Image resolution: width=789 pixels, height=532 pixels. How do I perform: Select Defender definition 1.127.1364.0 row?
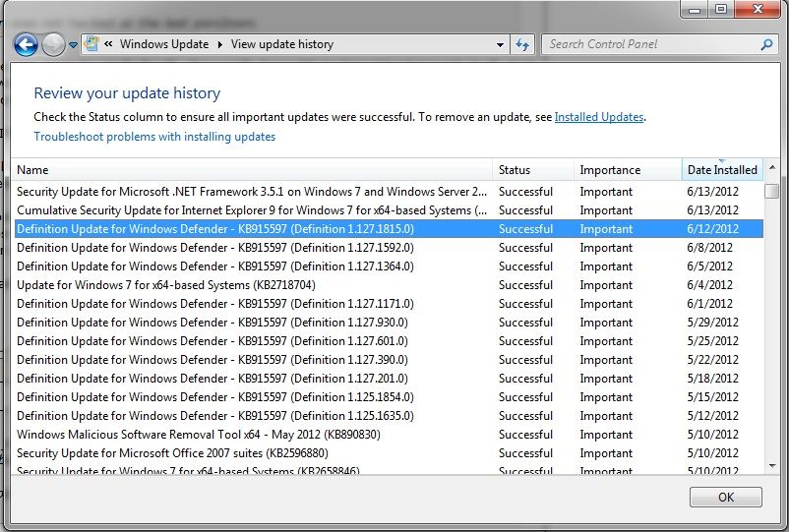tap(389, 266)
